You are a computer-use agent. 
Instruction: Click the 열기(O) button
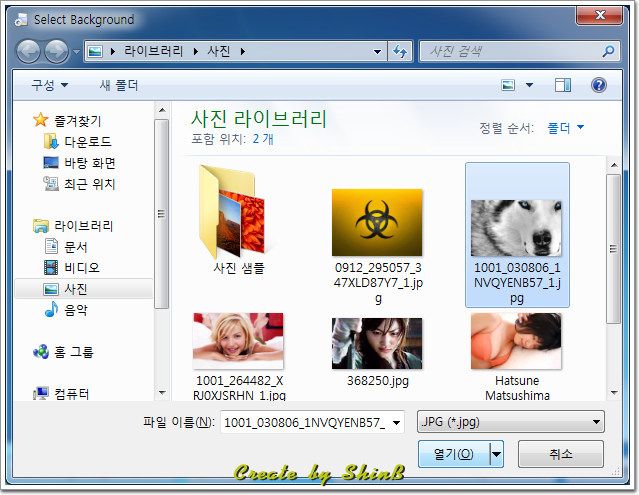click(454, 453)
